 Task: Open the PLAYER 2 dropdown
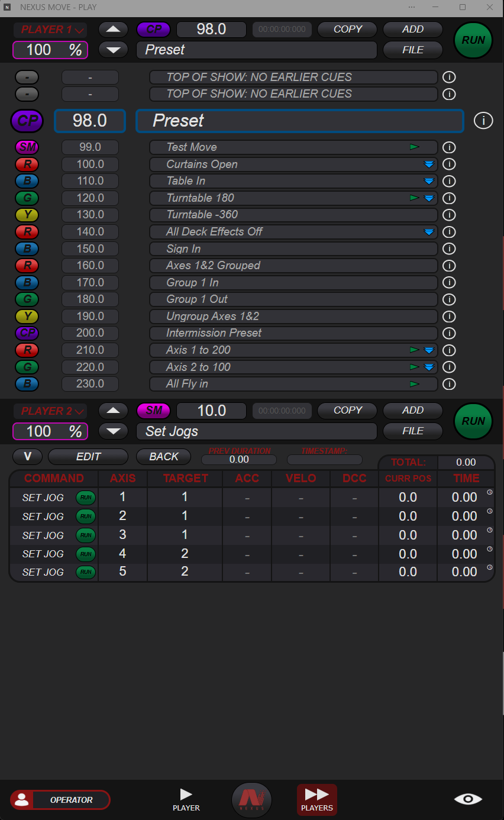pos(50,411)
